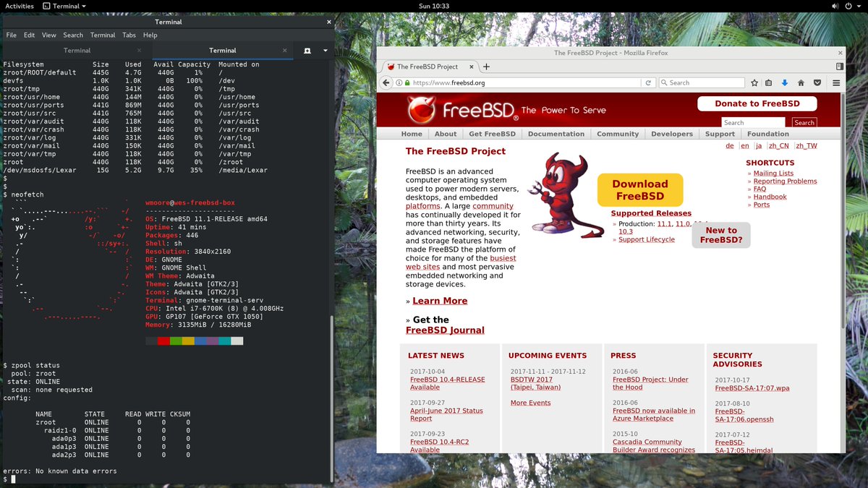The width and height of the screenshot is (868, 488).
Task: Switch language to zh_CN
Action: pyautogui.click(x=778, y=146)
